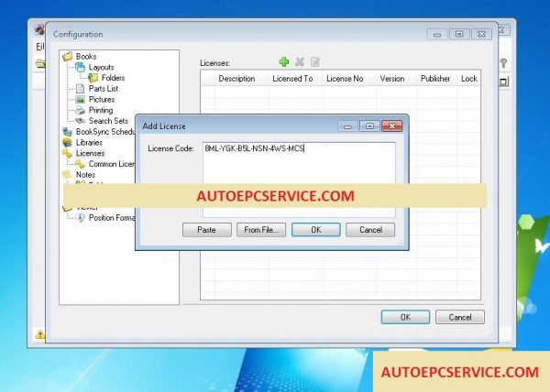This screenshot has width=550, height=392.
Task: Confirm Add License with OK
Action: pyautogui.click(x=315, y=230)
